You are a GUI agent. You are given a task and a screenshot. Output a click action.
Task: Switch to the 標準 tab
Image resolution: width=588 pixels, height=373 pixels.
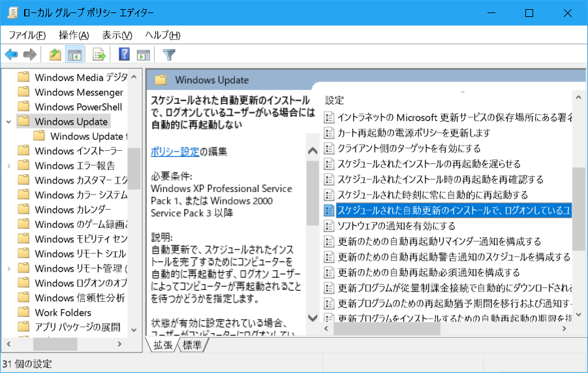[x=192, y=345]
